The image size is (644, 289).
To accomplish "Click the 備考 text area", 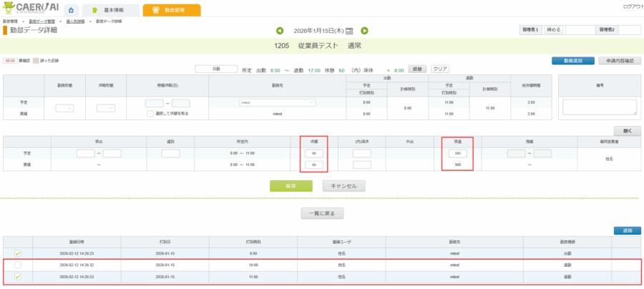I will pos(599,107).
